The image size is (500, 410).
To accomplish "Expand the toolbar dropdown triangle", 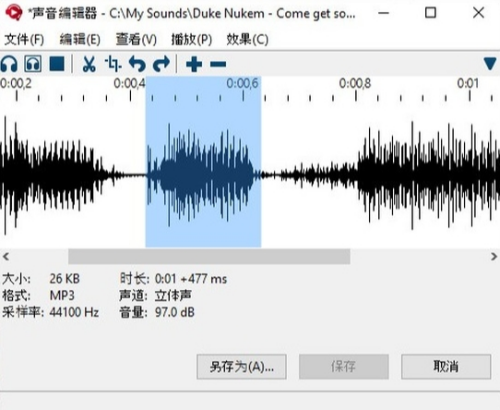I will coord(490,64).
